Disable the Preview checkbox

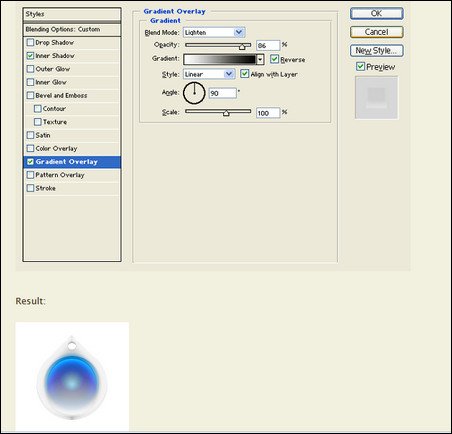point(360,66)
